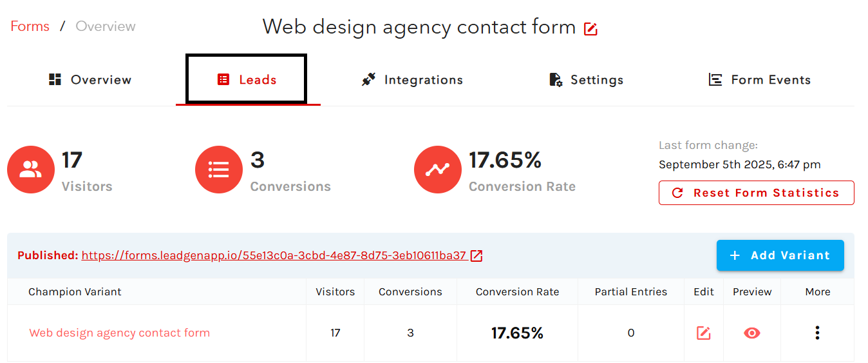868x363 pixels.
Task: Open the Settings tab
Action: [x=586, y=80]
